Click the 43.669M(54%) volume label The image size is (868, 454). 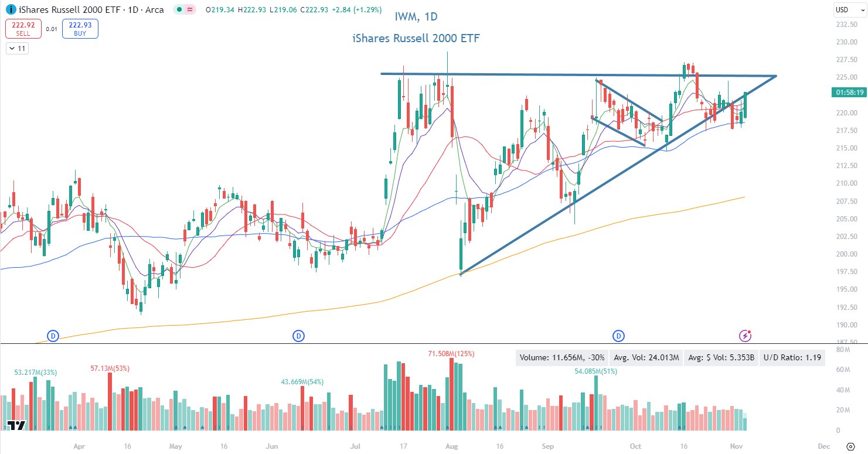click(x=302, y=382)
